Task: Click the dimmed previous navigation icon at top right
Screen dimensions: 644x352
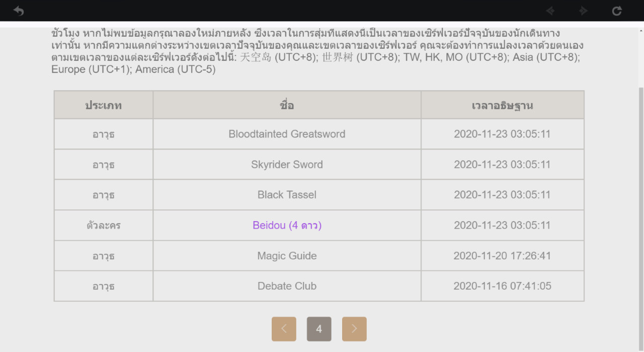Action: click(550, 11)
